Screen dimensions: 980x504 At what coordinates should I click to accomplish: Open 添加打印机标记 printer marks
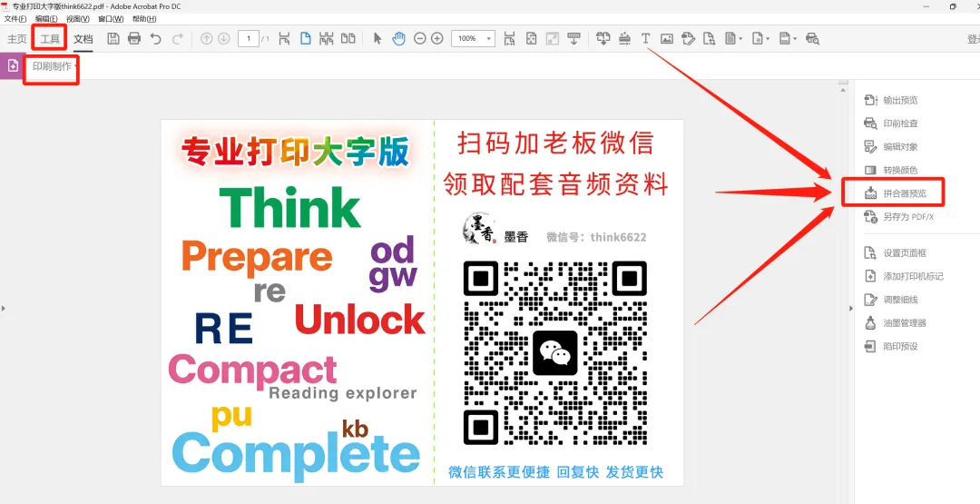point(904,276)
